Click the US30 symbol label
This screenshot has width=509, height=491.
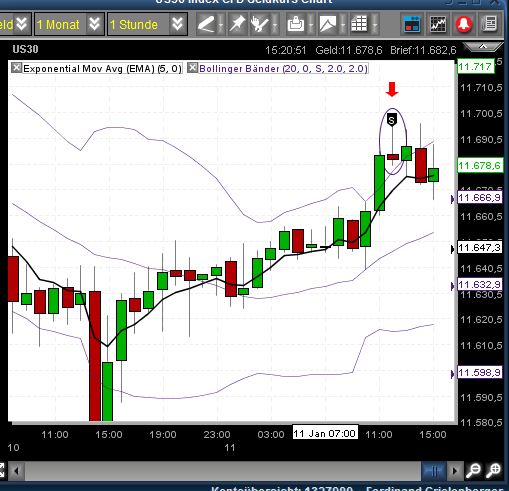point(25,49)
